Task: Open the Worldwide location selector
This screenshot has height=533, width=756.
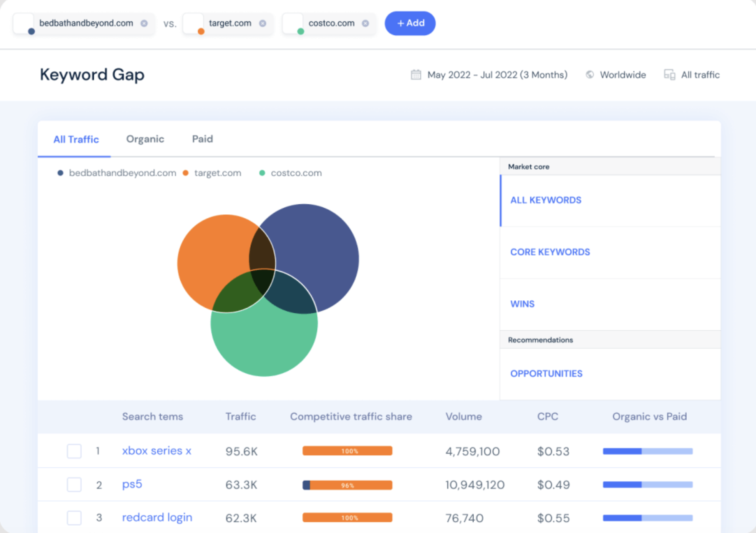Action: coord(622,75)
